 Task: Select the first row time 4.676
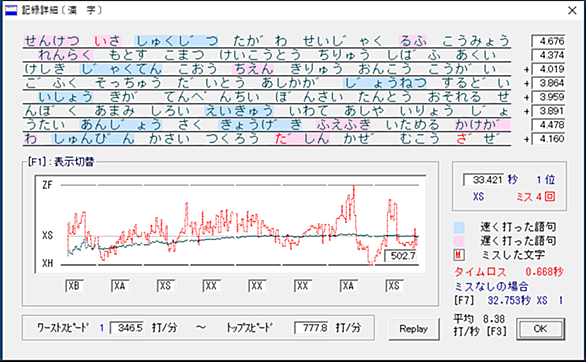pos(548,41)
